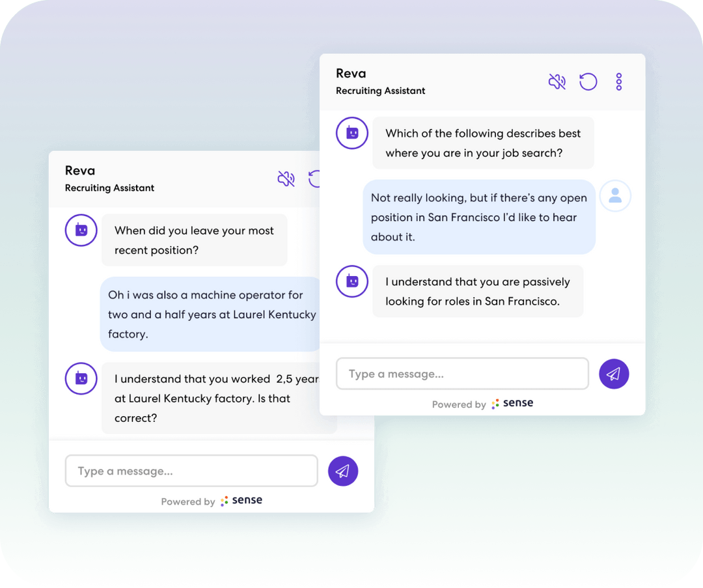Restart the conversation in the top chat
The width and height of the screenshot is (703, 588).
(588, 81)
